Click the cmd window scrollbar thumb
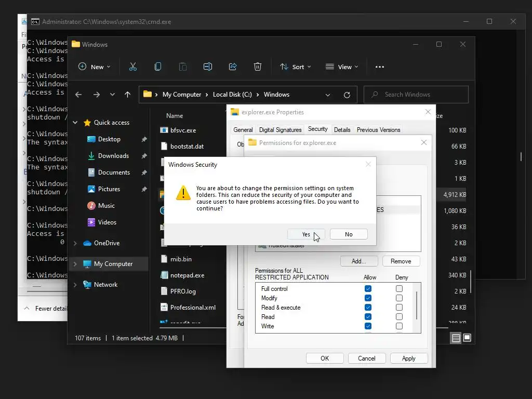The width and height of the screenshot is (532, 399). (521, 157)
